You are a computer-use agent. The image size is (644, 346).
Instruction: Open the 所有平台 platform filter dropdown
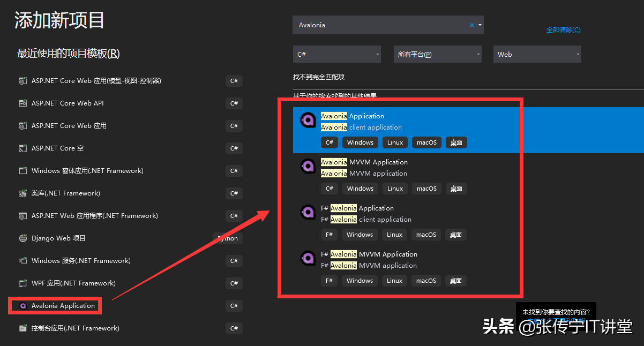pos(438,54)
